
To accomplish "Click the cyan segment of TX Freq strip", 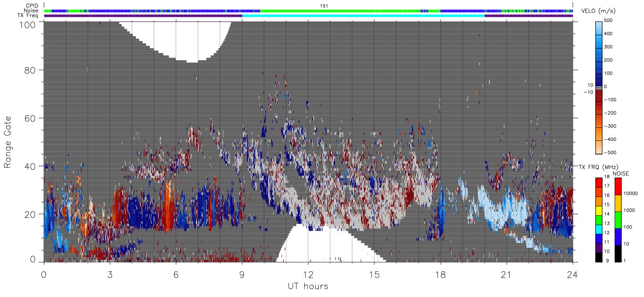I will (x=363, y=16).
